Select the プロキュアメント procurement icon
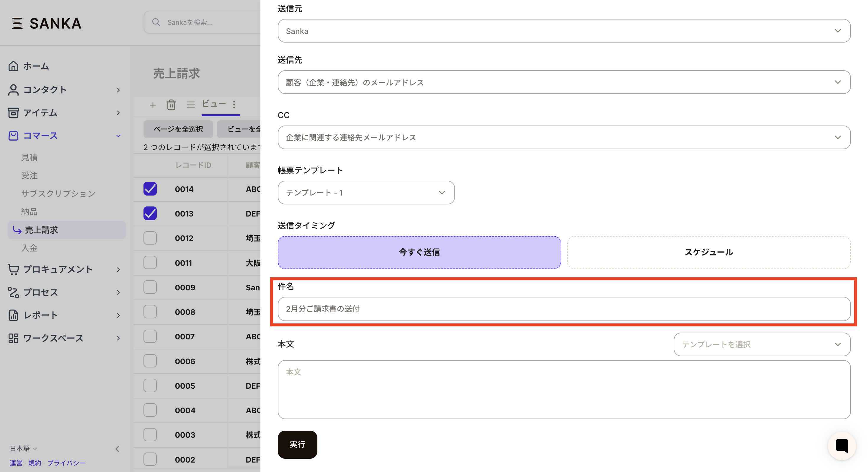This screenshot has height=472, width=868. pyautogui.click(x=14, y=269)
